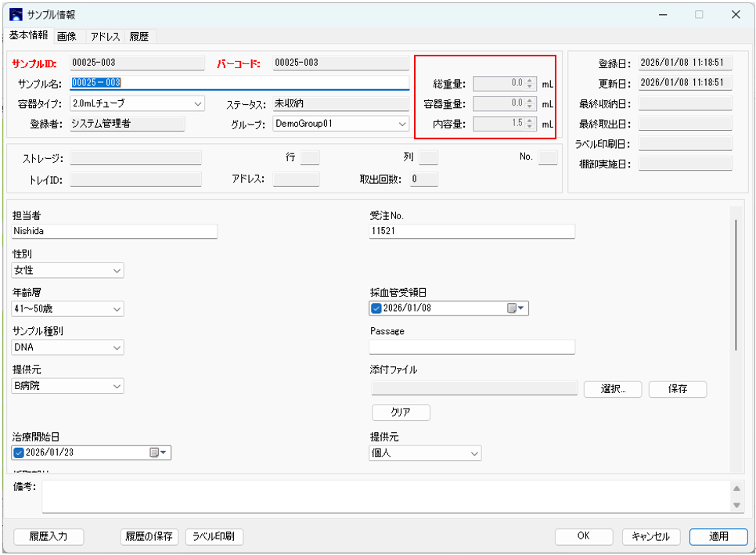
Task: Open the グループ DemoGroup01 dropdown
Action: [401, 124]
